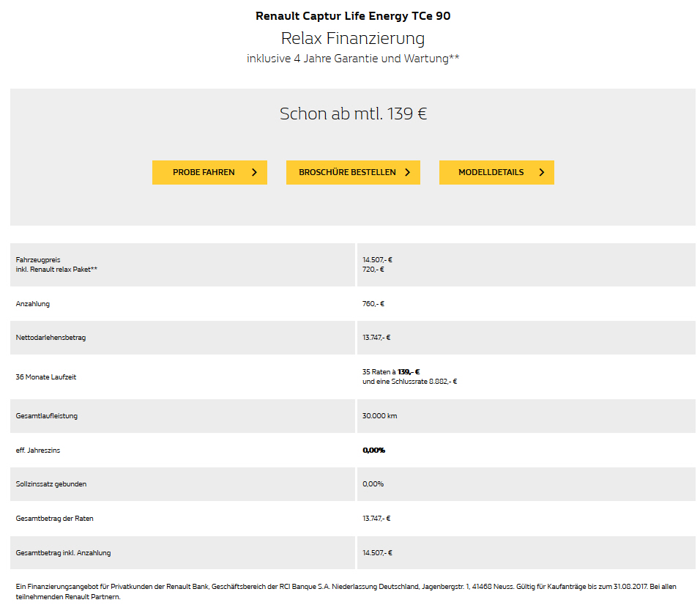Click the arrow icon on Probe Fahren
The width and height of the screenshot is (700, 608).
click(x=255, y=172)
